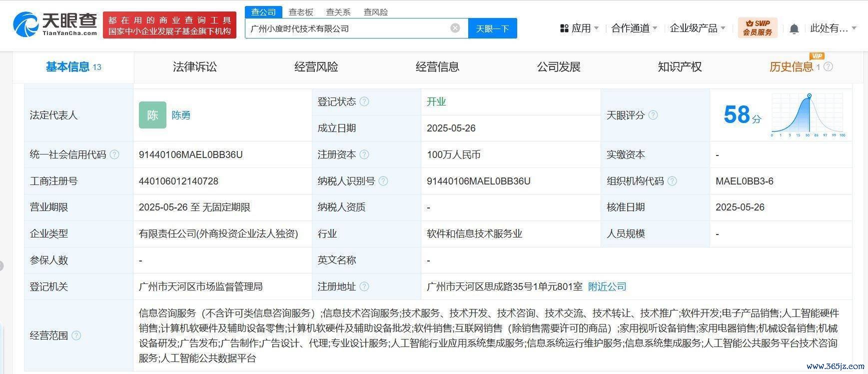Click the help icon beside 历史信息
This screenshot has height=374, width=868.
828,66
